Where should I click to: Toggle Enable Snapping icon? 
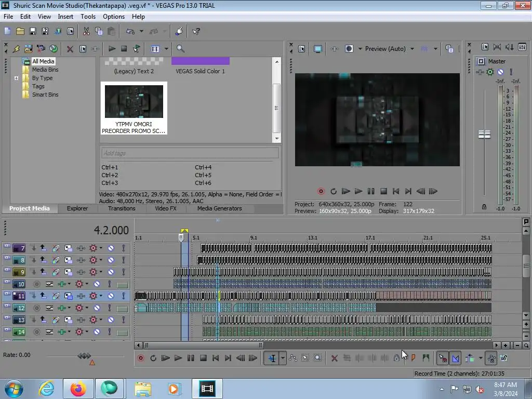point(443,358)
